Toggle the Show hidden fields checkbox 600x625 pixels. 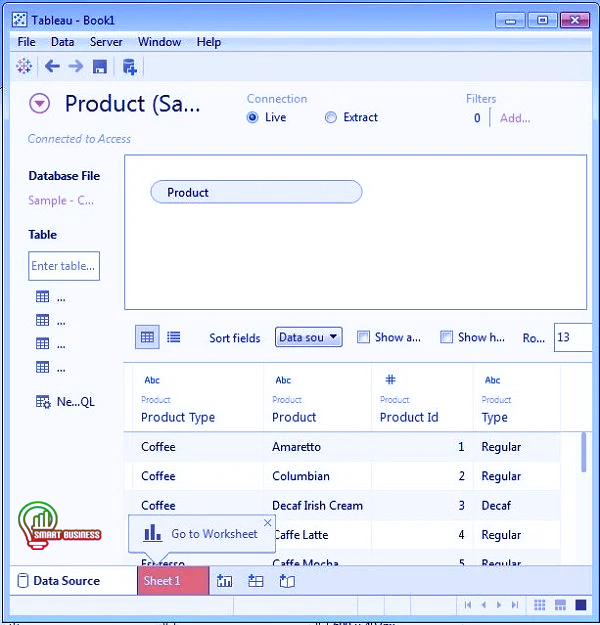pyautogui.click(x=447, y=337)
